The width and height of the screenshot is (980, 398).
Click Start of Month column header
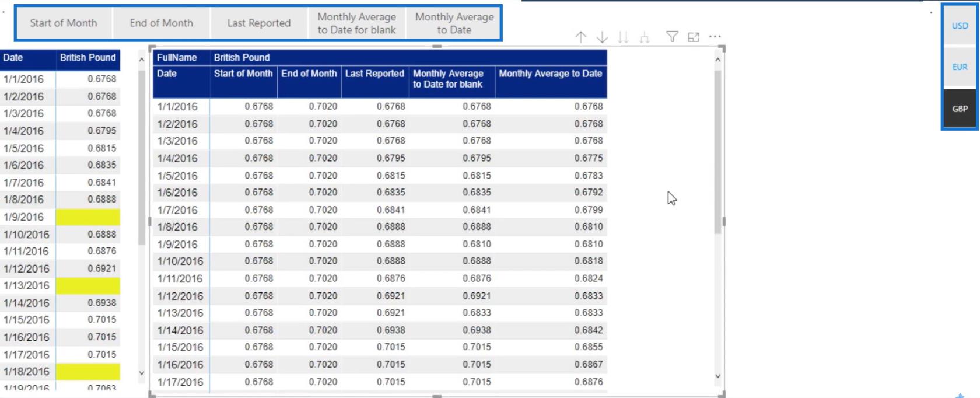click(x=243, y=74)
